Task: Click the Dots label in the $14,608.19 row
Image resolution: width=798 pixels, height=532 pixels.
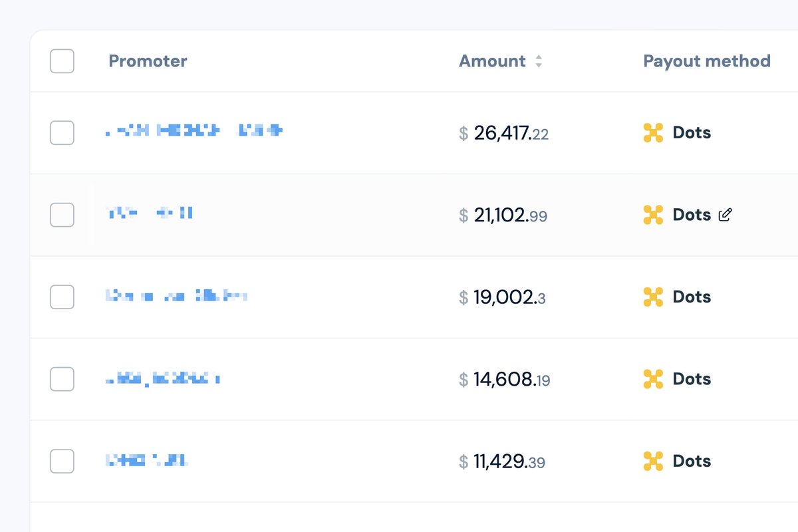Action: [x=692, y=379]
